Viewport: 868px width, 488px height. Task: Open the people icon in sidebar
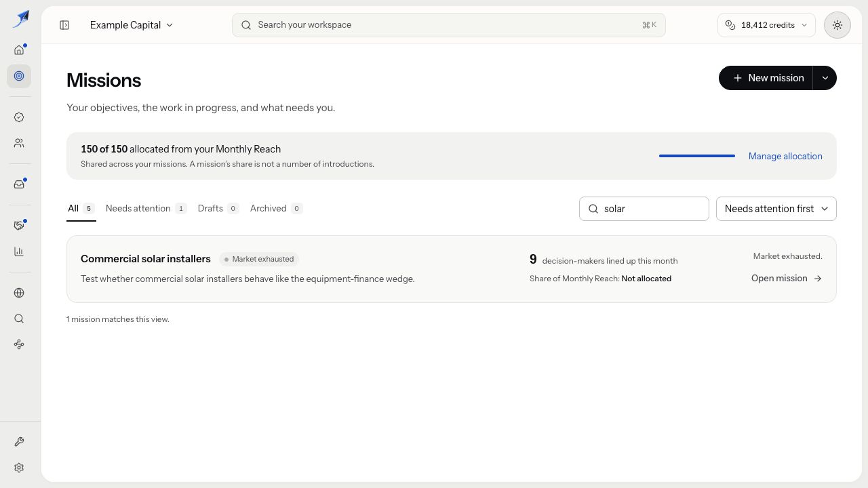pos(19,143)
